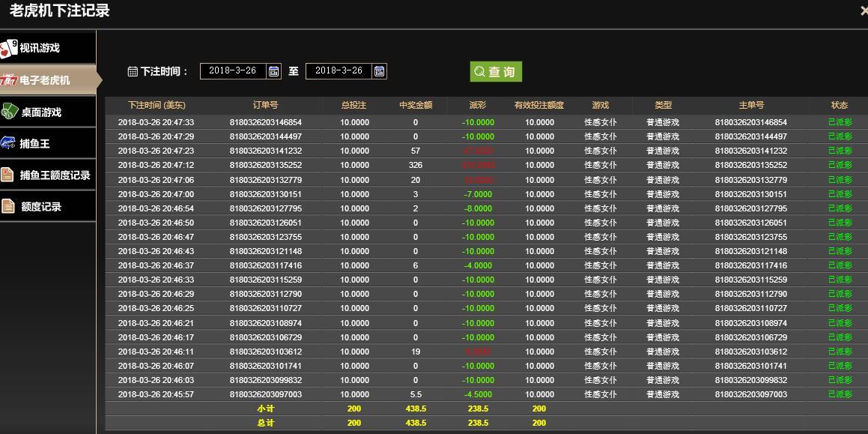868x434 pixels.
Task: Click the 派彩 column header
Action: click(x=477, y=106)
